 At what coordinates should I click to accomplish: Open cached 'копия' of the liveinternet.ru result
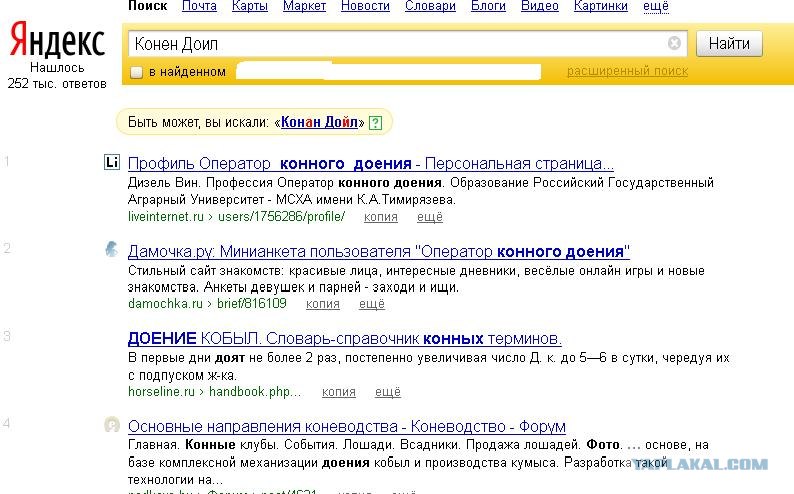pyautogui.click(x=381, y=217)
